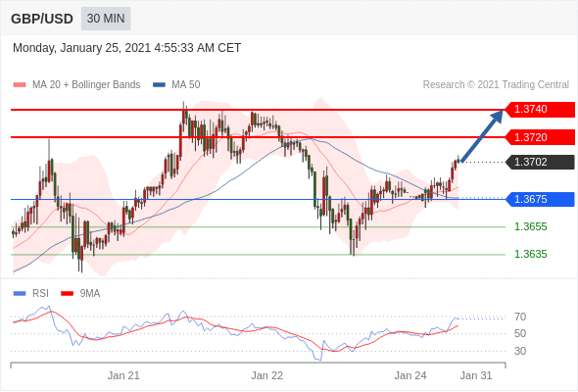
Task: Click the 1.3655 green support label
Action: [530, 226]
